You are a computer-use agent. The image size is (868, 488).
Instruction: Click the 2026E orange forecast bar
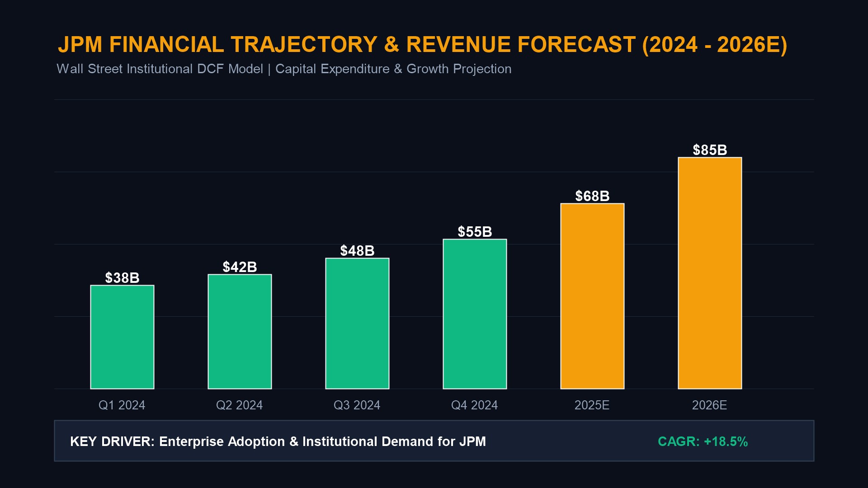click(710, 273)
